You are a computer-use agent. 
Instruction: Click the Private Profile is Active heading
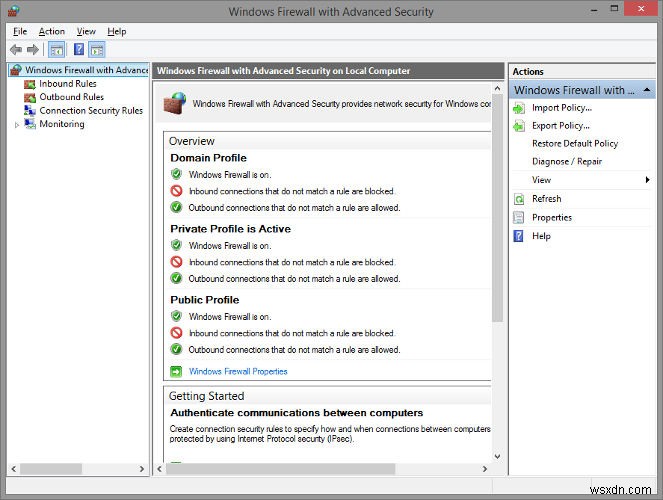(230, 229)
